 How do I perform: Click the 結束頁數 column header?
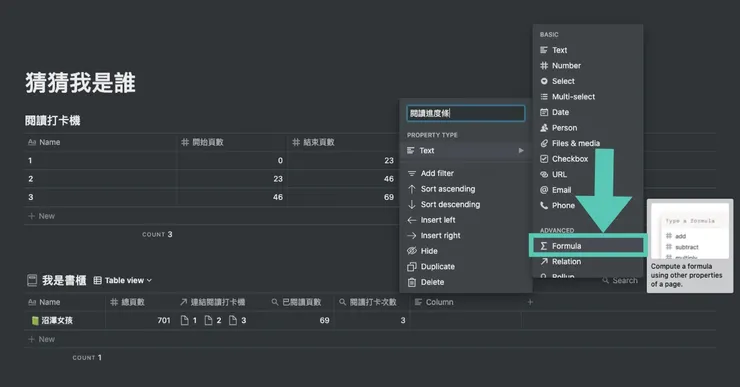pyautogui.click(x=313, y=142)
